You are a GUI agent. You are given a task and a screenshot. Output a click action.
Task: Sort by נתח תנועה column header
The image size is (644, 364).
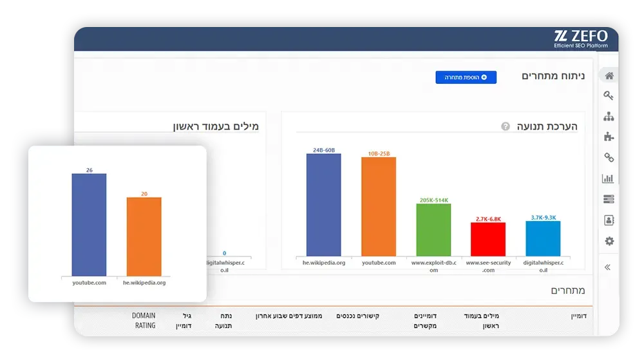tap(223, 321)
